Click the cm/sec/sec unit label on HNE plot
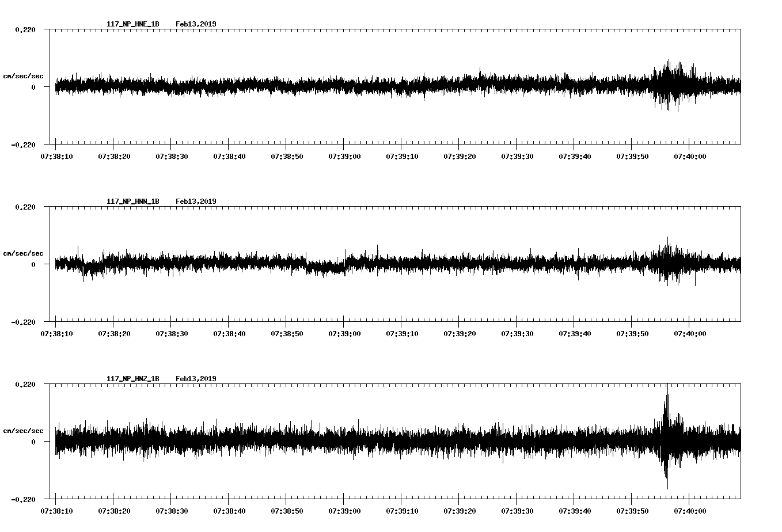Image resolution: width=782 pixels, height=532 pixels. (x=23, y=76)
